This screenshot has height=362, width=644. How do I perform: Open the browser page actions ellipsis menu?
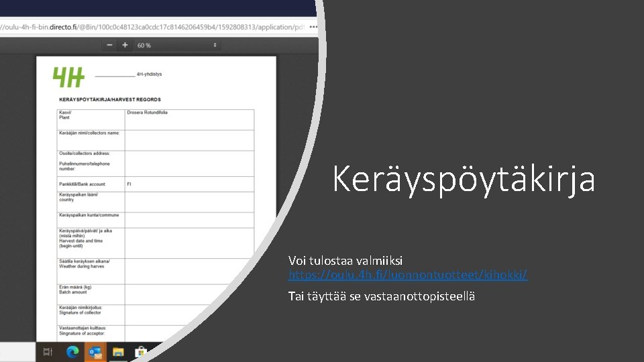click(313, 27)
